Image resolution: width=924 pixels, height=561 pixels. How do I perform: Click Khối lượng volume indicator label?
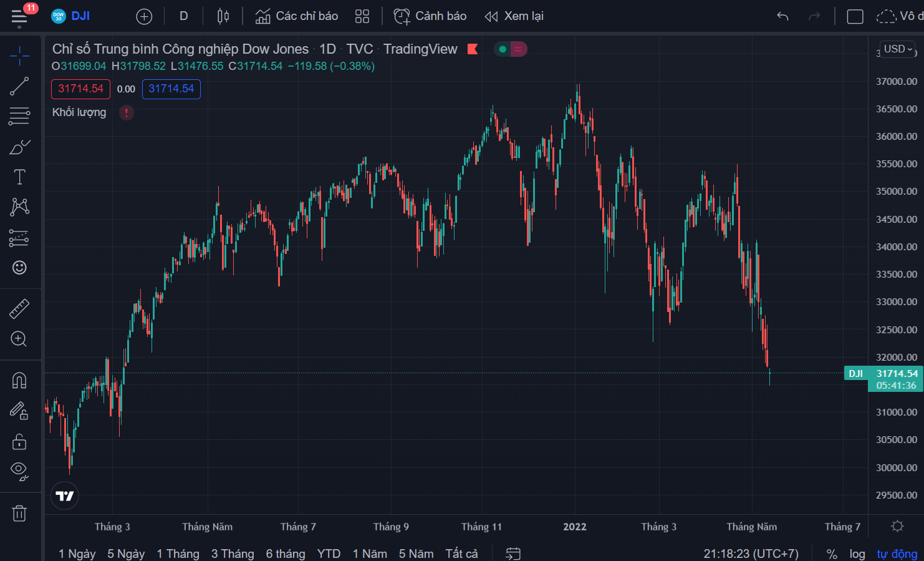79,112
